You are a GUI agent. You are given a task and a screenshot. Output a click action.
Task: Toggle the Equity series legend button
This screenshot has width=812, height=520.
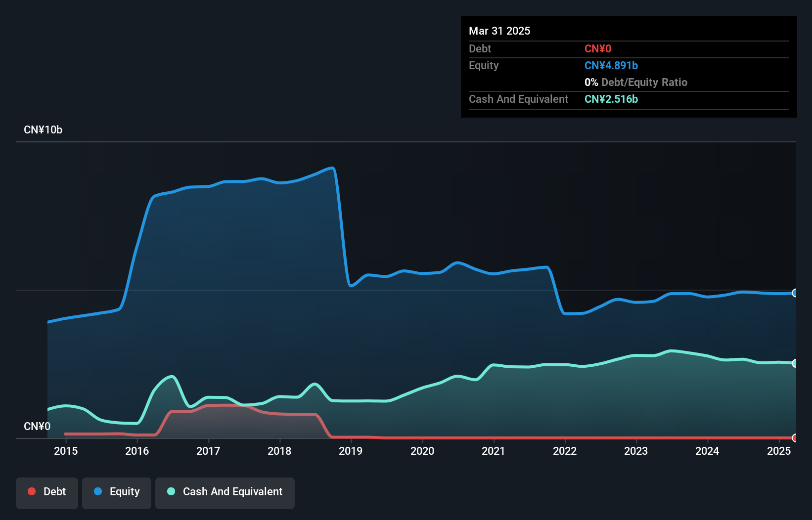point(117,493)
